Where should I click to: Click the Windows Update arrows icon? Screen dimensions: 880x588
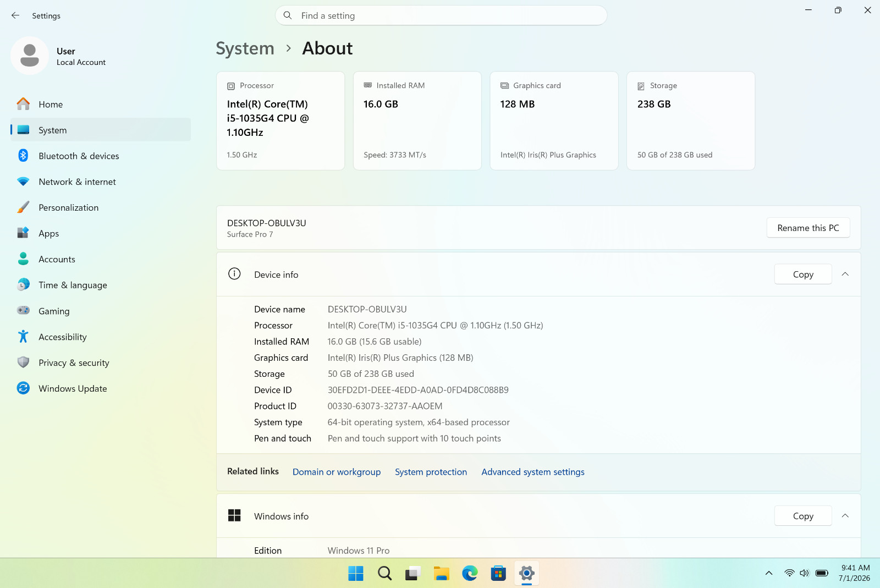pyautogui.click(x=23, y=388)
